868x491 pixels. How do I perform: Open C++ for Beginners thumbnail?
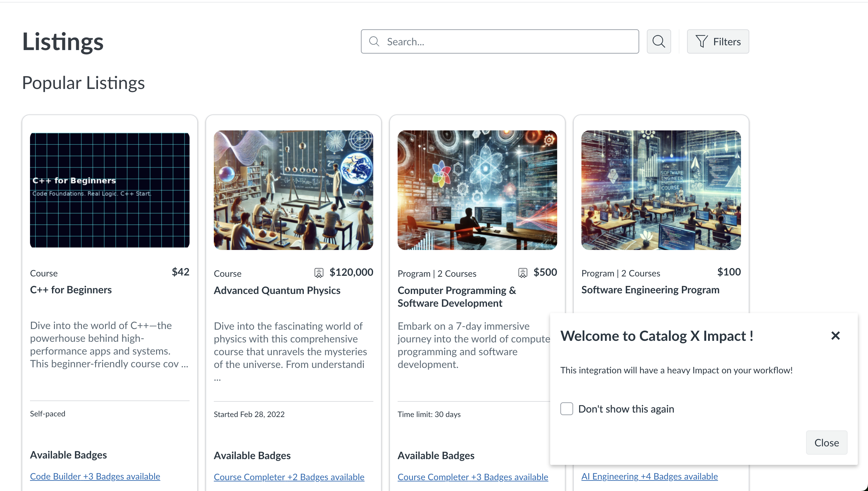(110, 190)
